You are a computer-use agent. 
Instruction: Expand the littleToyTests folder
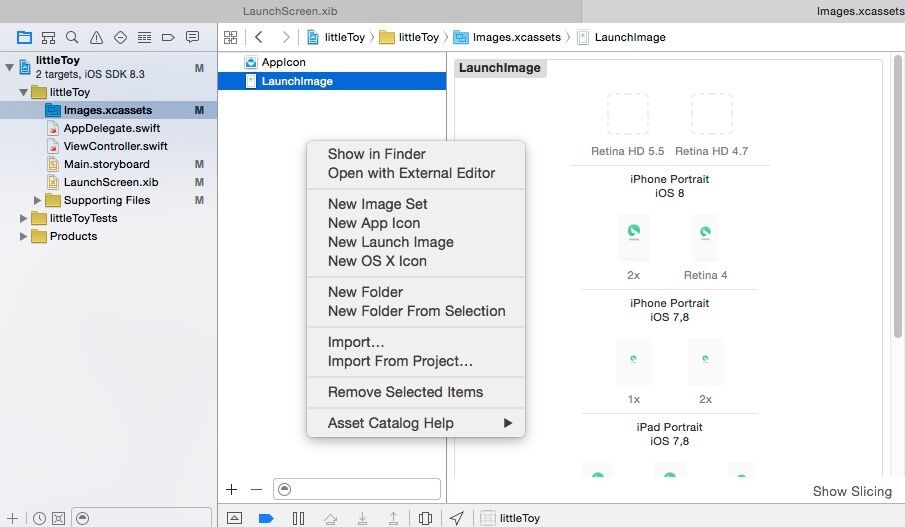tap(23, 218)
